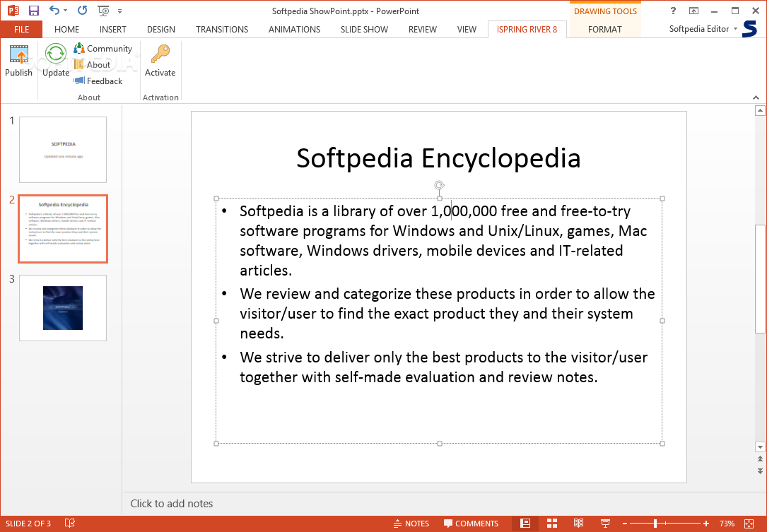The width and height of the screenshot is (767, 532).
Task: Open the Undo history dropdown arrow
Action: tap(66, 11)
